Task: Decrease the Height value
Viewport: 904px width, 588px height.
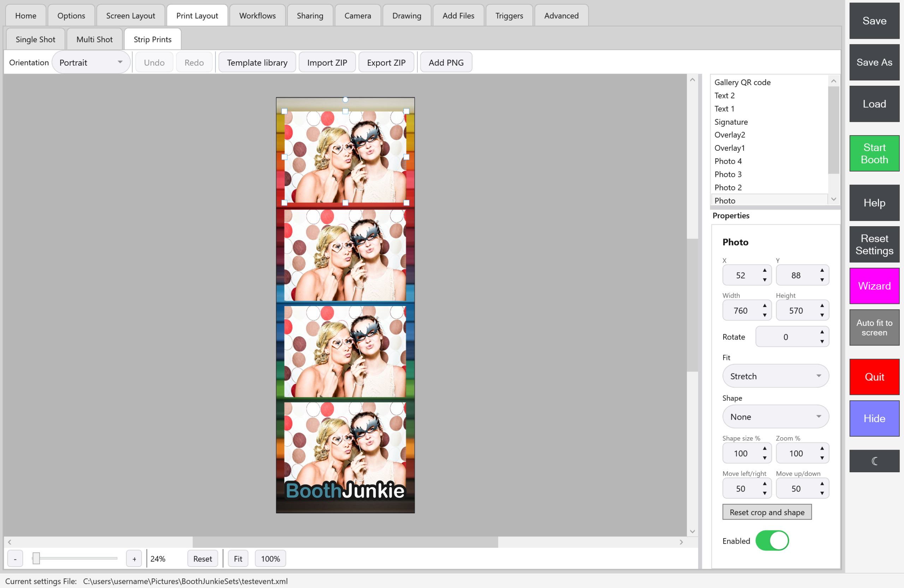Action: click(822, 316)
